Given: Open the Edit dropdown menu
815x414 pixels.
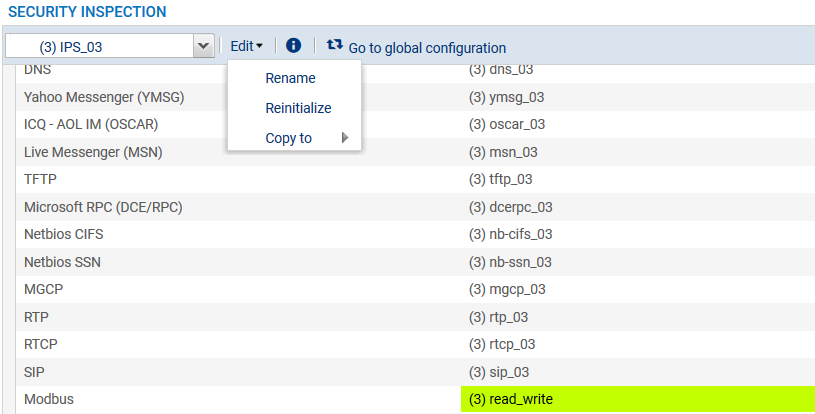Looking at the screenshot, I should click(246, 46).
